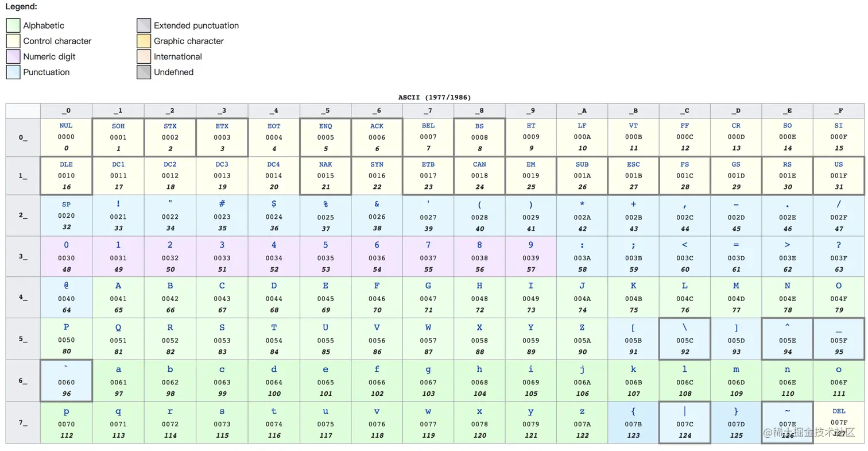Image resolution: width=868 pixels, height=451 pixels.
Task: Select the _0 column header
Action: (x=67, y=111)
